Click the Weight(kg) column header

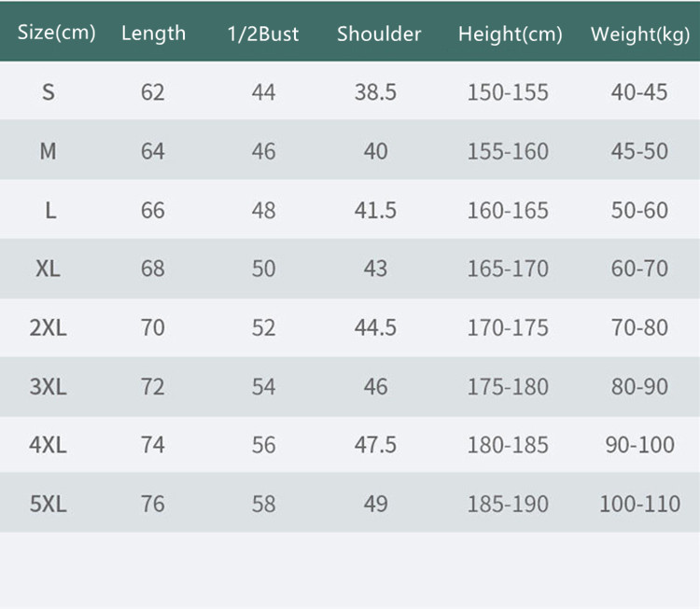[x=639, y=35]
